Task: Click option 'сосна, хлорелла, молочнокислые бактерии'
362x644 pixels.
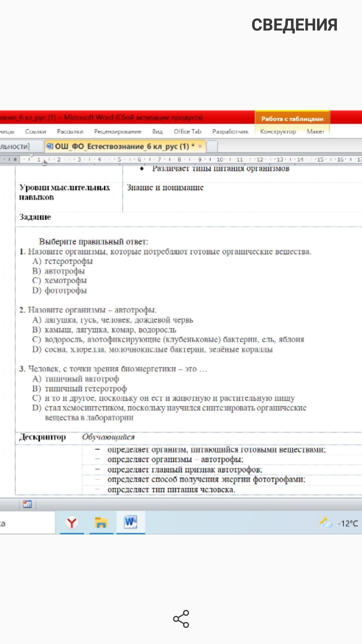Action: tap(159, 350)
